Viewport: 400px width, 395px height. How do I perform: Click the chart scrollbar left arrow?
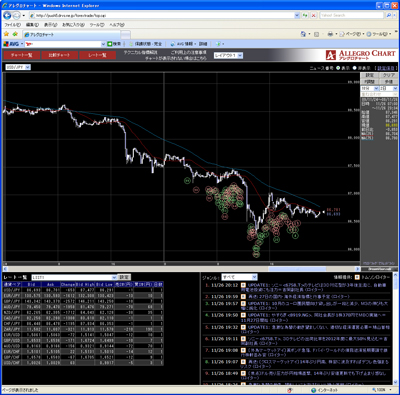tap(5, 269)
